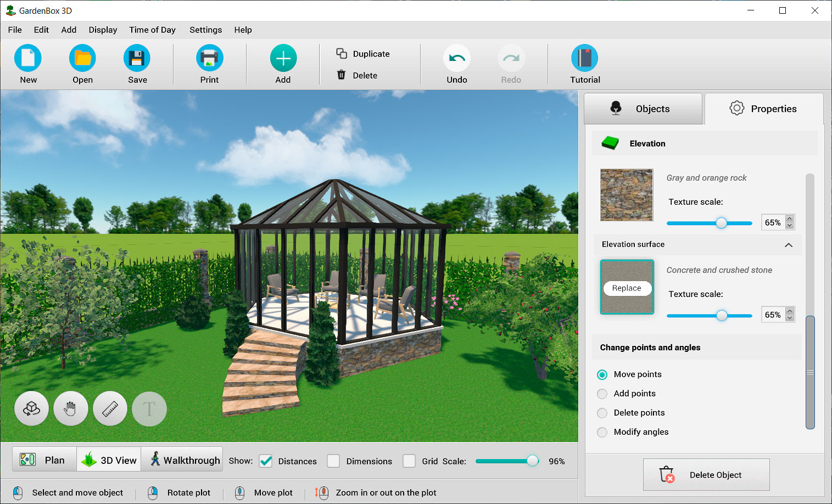Screen dimensions: 832x504
Task: Uncheck the Distances checkbox
Action: pyautogui.click(x=266, y=461)
